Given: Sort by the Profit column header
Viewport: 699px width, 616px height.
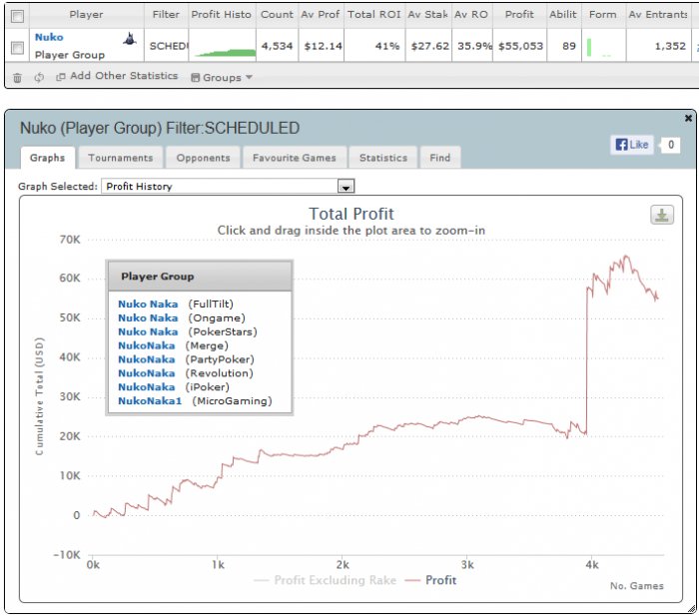Looking at the screenshot, I should (519, 15).
